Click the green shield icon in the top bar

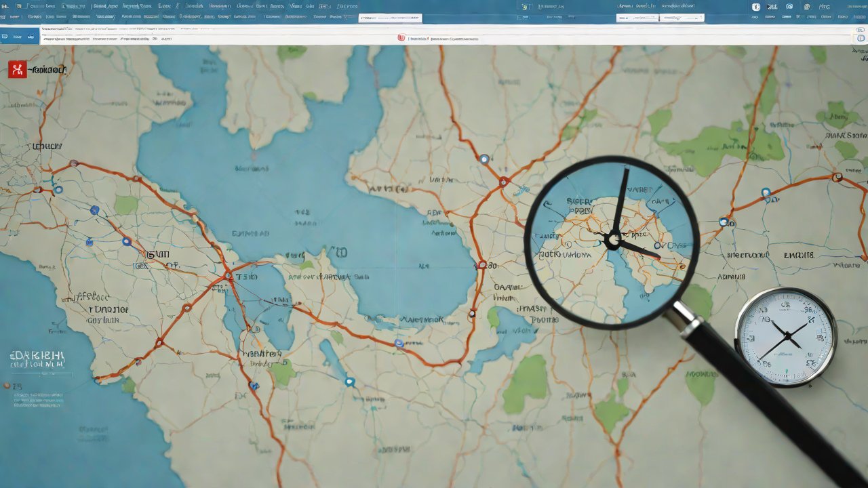coord(524,7)
